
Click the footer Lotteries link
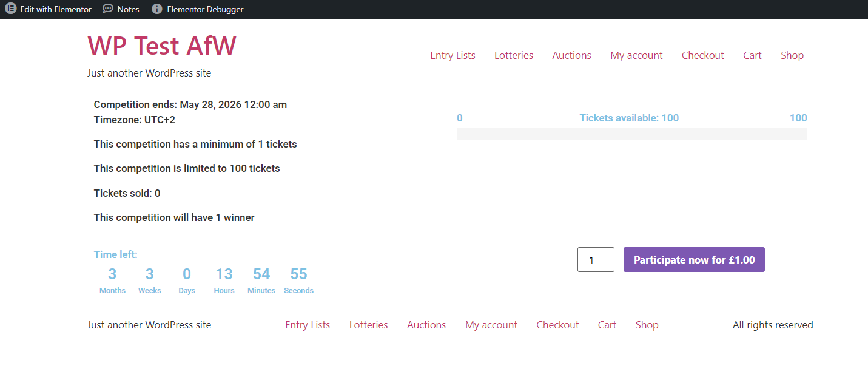tap(368, 325)
